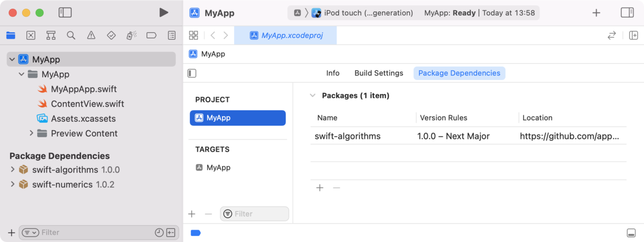This screenshot has width=644, height=242.
Task: Open the Find navigator magnifier
Action: coord(71,35)
